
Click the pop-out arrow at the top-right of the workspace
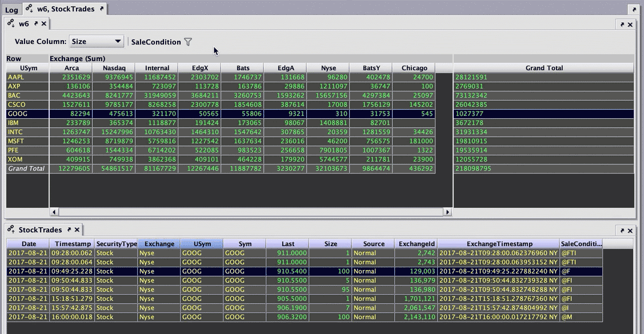point(634,10)
